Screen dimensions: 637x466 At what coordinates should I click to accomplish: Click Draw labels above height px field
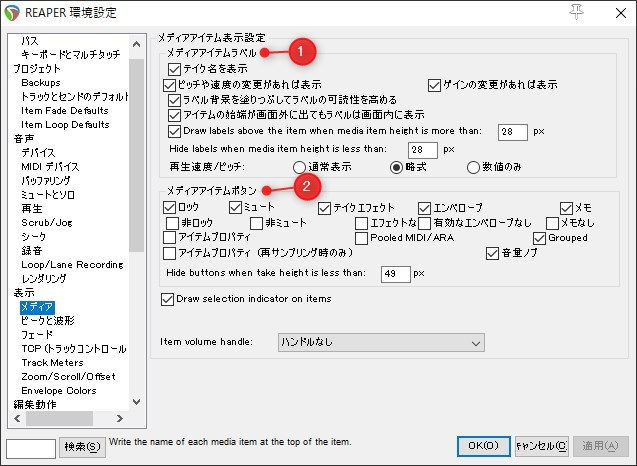point(513,132)
